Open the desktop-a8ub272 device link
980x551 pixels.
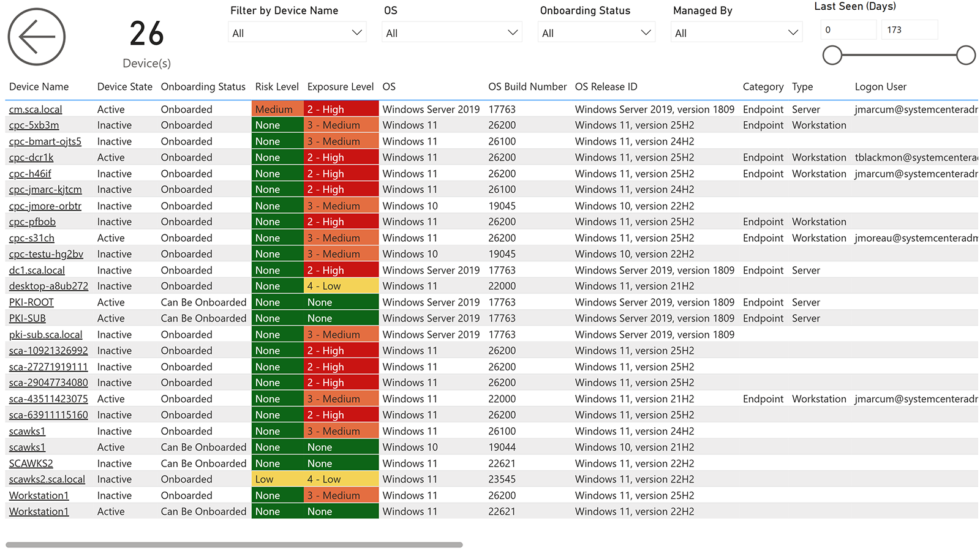[x=48, y=286]
